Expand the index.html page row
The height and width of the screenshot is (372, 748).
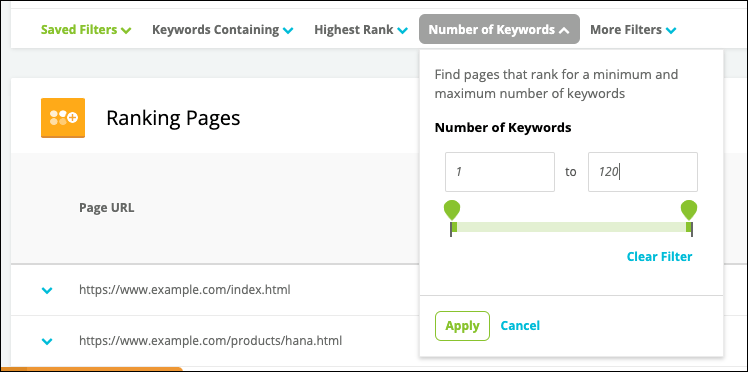[x=47, y=290]
